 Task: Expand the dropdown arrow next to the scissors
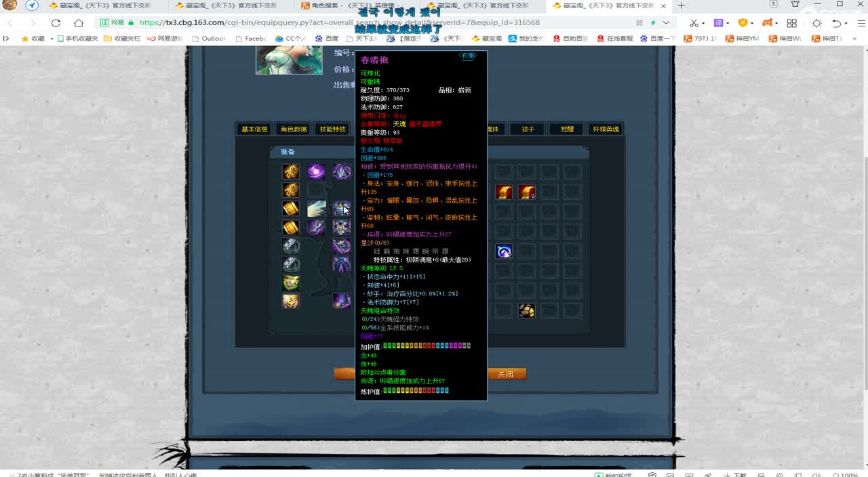click(703, 23)
